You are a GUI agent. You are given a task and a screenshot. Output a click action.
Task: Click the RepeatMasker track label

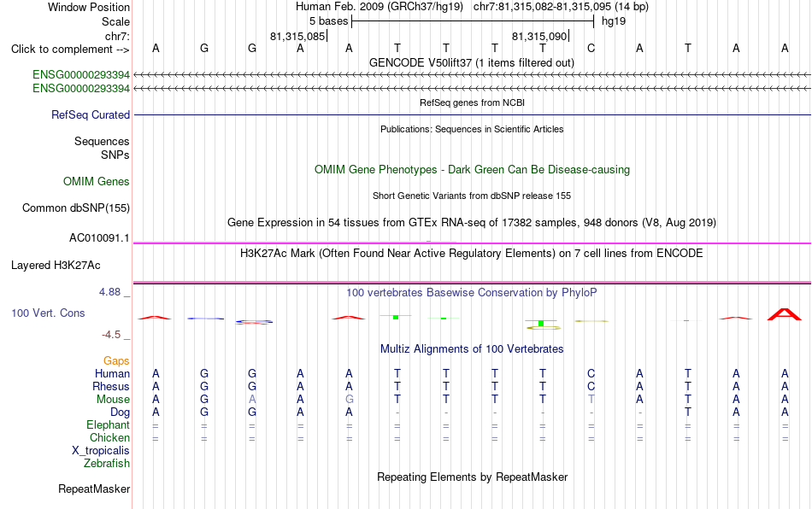coord(94,489)
